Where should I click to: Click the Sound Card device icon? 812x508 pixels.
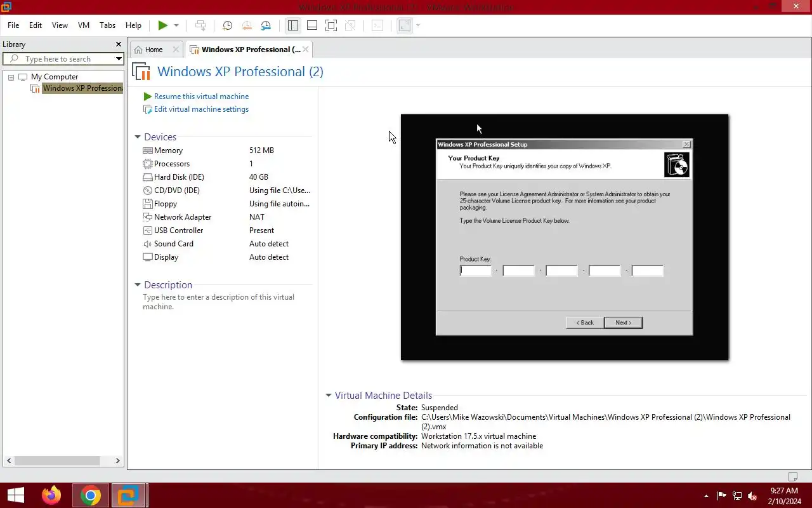point(148,244)
